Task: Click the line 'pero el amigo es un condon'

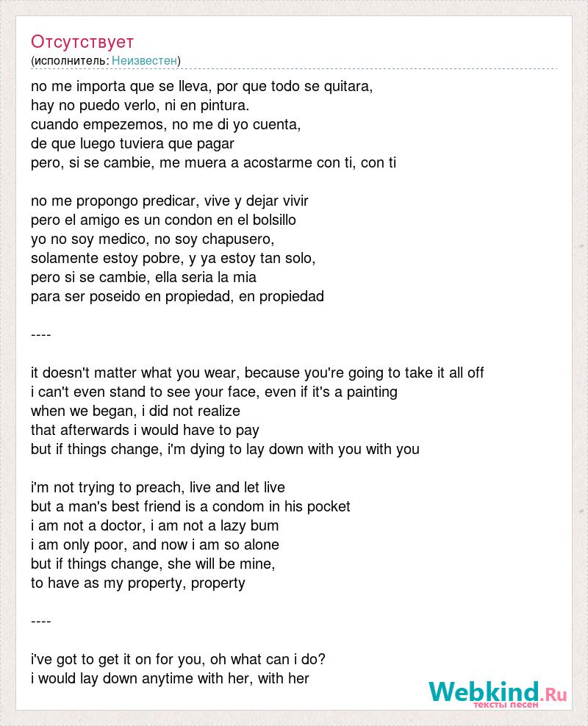Action: point(163,220)
